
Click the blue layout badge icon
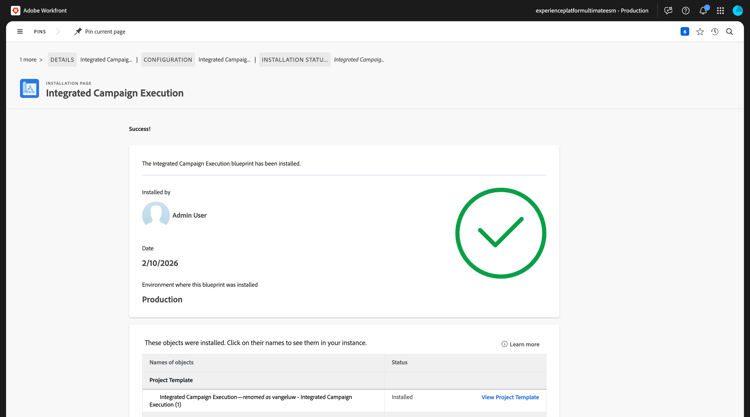tap(685, 32)
